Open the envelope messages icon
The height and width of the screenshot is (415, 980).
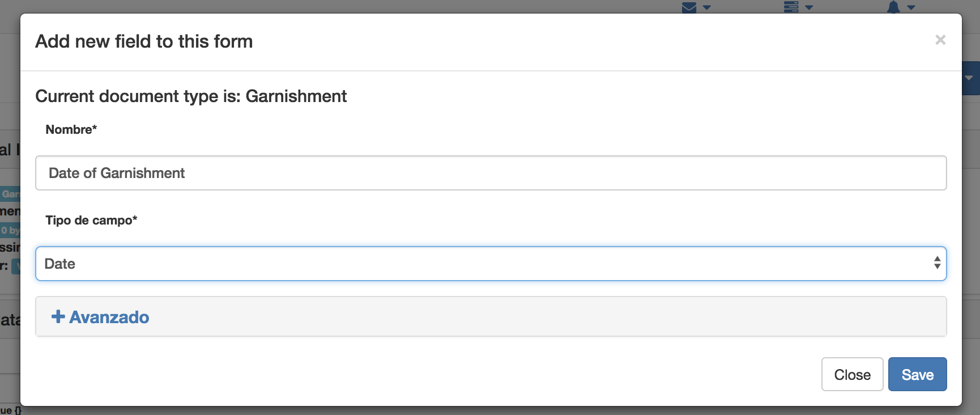pos(689,7)
